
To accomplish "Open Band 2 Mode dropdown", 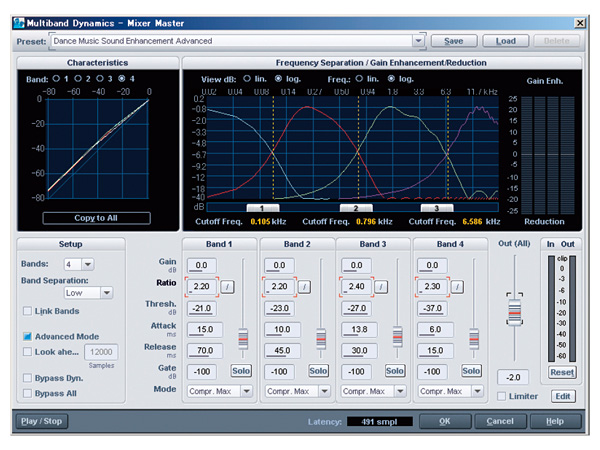I will point(324,391).
